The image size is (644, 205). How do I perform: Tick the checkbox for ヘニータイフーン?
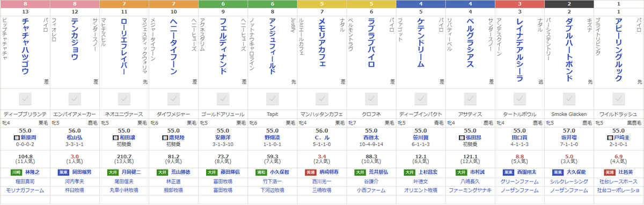pos(173,99)
